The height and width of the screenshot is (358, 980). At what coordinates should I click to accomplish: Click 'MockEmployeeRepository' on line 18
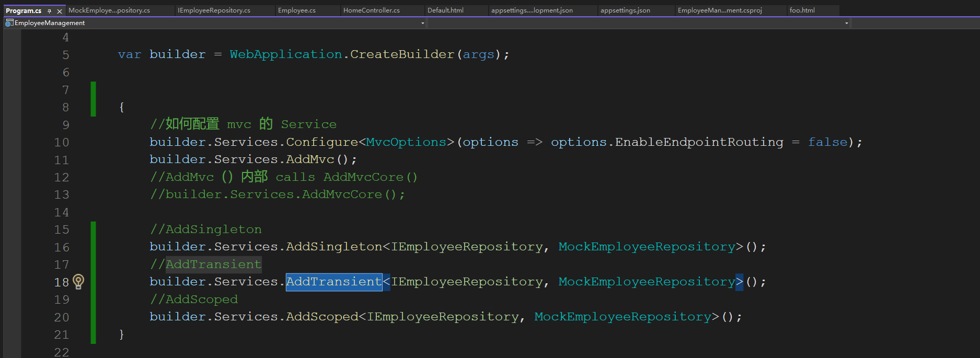(x=647, y=282)
